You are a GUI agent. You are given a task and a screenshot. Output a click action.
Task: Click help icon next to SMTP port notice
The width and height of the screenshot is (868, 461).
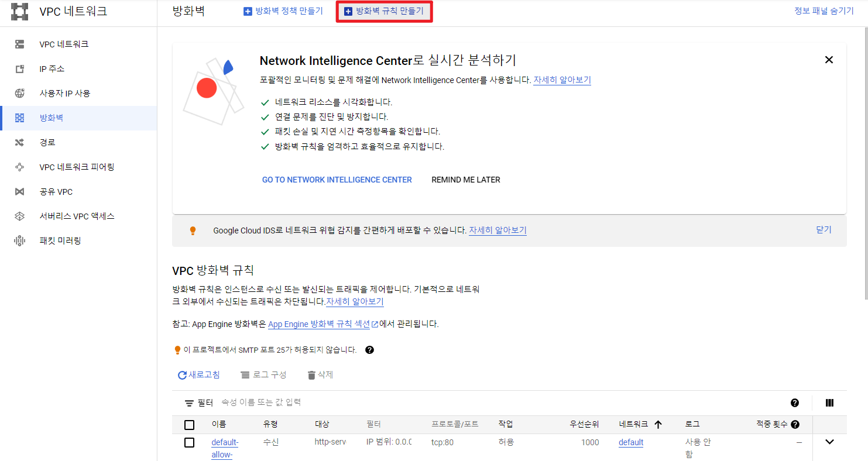coord(369,350)
